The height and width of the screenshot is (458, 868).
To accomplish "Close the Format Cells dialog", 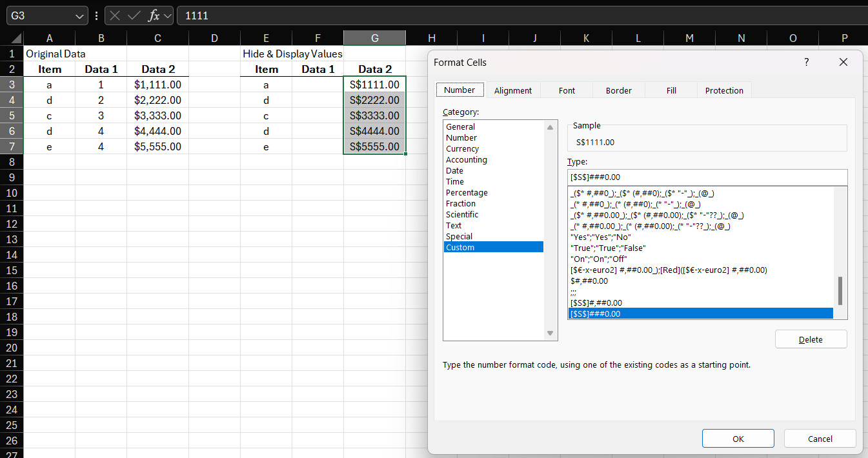I will 843,62.
